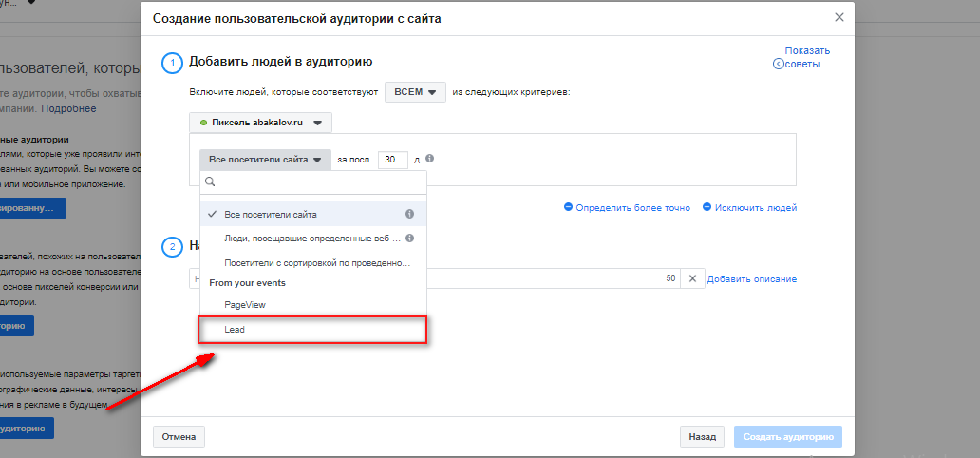
Task: Click the magnifier icon in dropdown search
Action: [210, 182]
